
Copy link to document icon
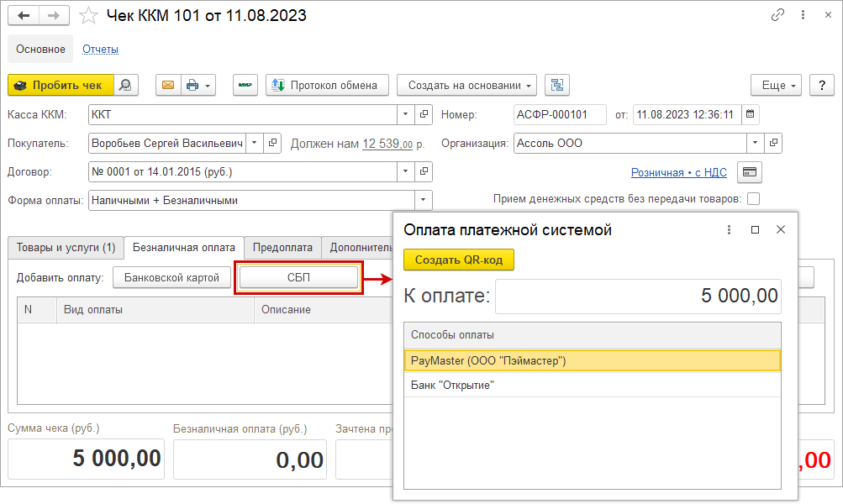click(777, 16)
